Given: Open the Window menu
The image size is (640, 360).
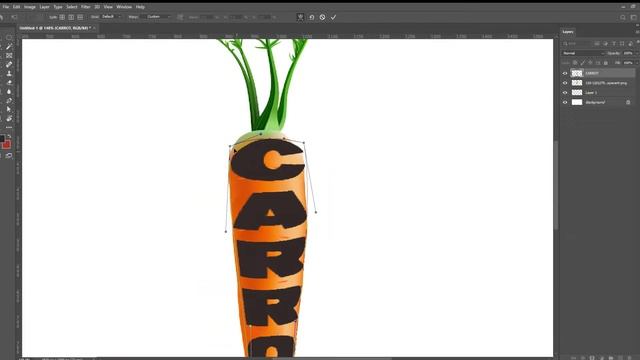Looking at the screenshot, I should (x=124, y=7).
